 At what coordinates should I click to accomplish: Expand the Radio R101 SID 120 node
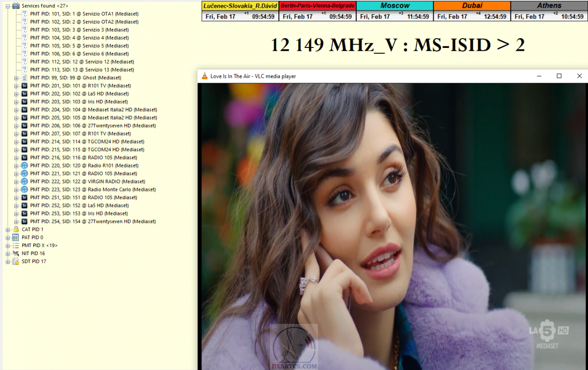(16, 166)
